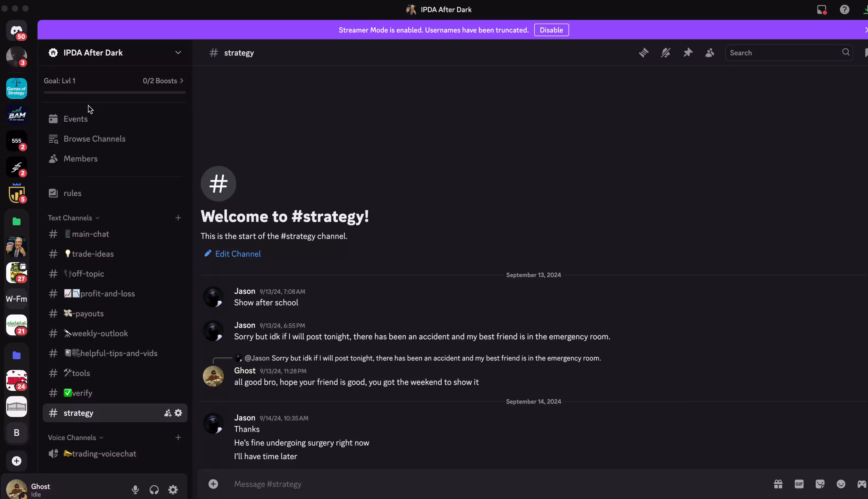Toggle notification muting for this channel

[x=666, y=53]
